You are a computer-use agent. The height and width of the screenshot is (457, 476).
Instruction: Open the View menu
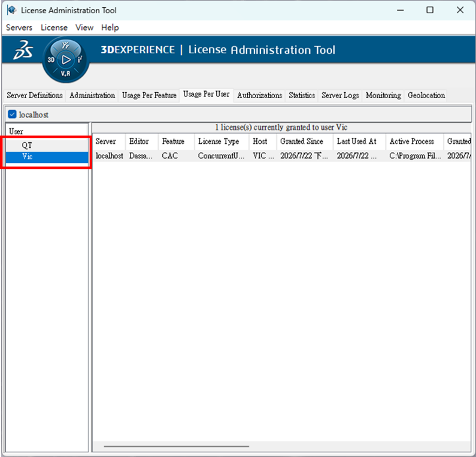(84, 28)
